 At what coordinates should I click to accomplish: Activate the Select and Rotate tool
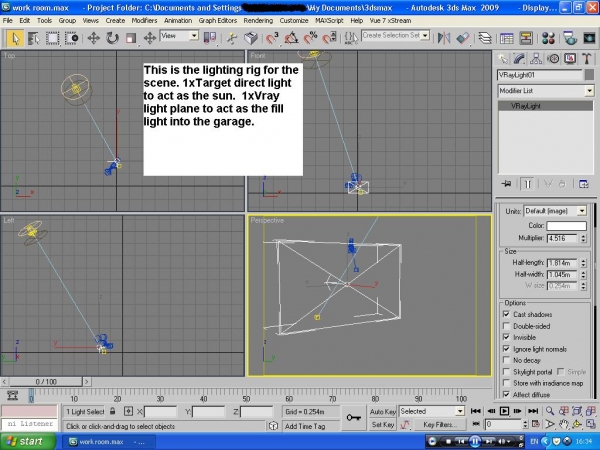coord(112,38)
